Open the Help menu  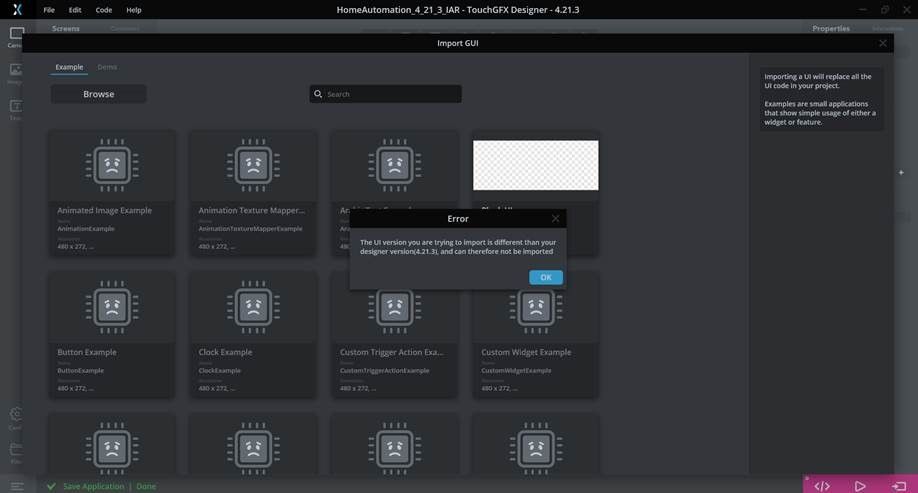[x=133, y=10]
